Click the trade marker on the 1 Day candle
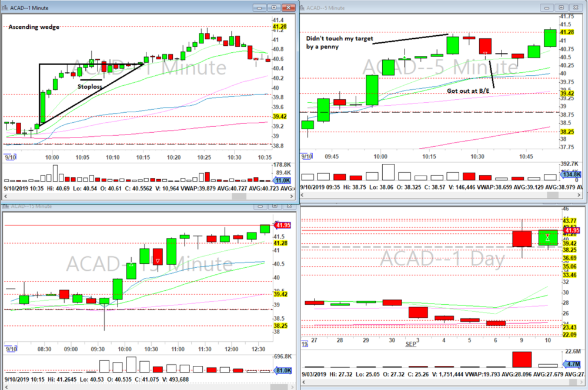The image size is (588, 390). 548,238
